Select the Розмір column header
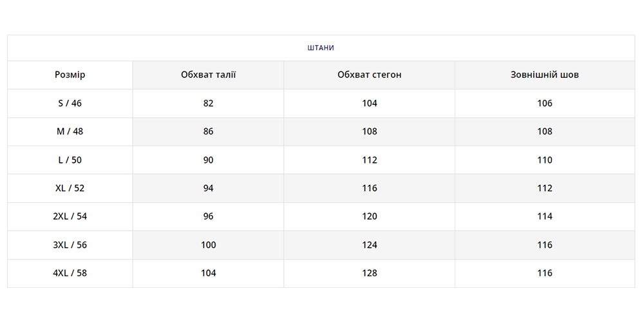This screenshot has width=644, height=322. click(70, 75)
